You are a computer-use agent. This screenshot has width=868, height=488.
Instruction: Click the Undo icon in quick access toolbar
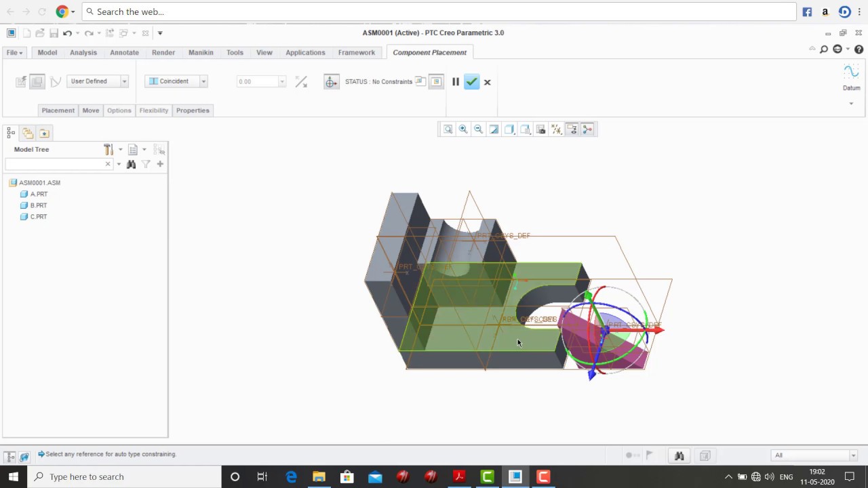click(67, 33)
